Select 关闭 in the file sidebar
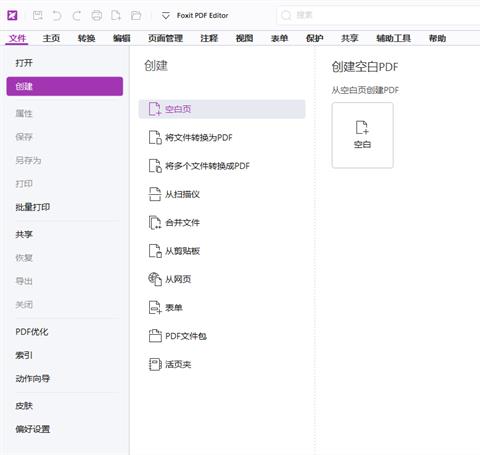The height and width of the screenshot is (455, 480). (x=24, y=304)
